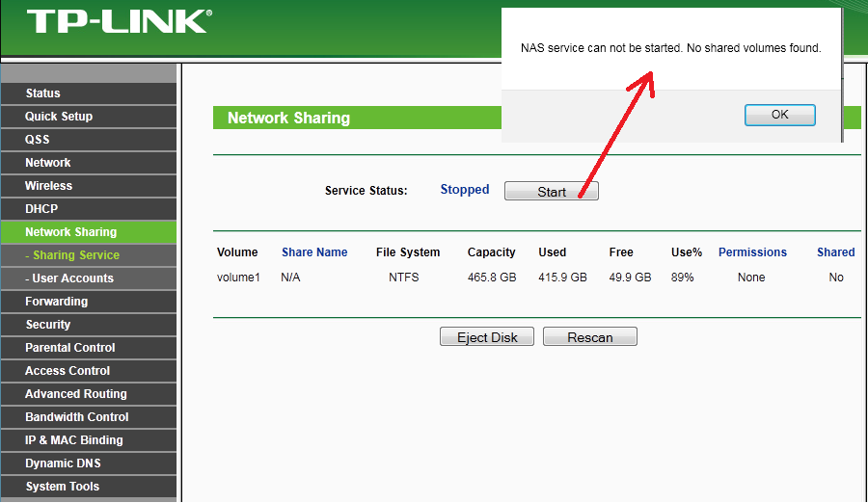Start the sharing service

pos(552,192)
